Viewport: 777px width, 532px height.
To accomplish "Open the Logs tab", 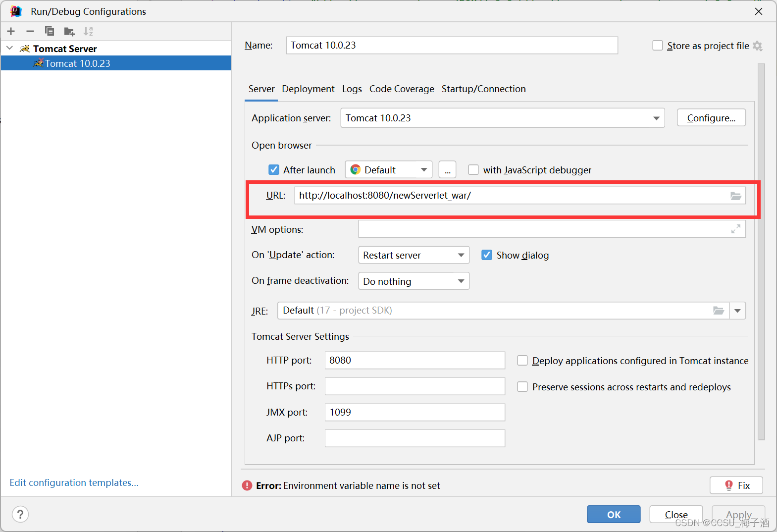I will [352, 89].
